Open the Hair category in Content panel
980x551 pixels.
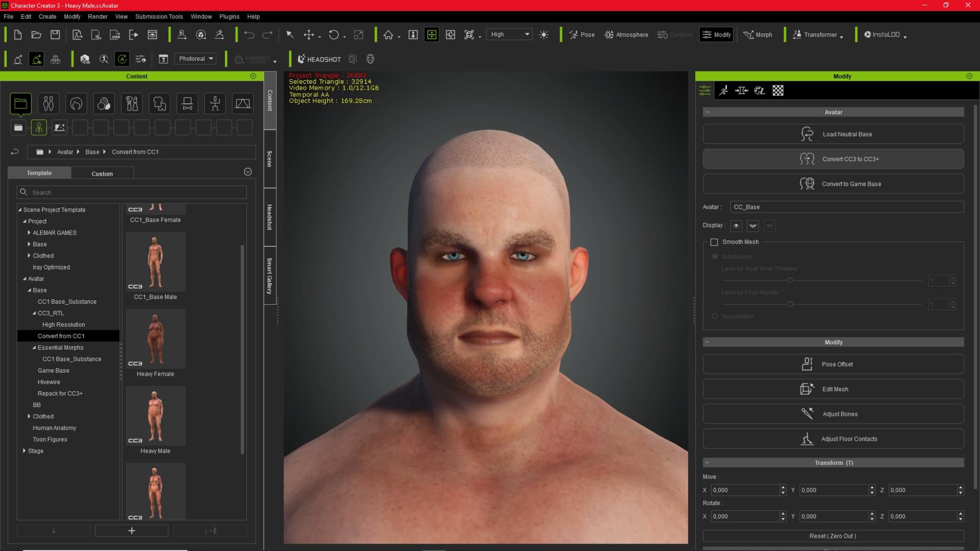point(76,104)
